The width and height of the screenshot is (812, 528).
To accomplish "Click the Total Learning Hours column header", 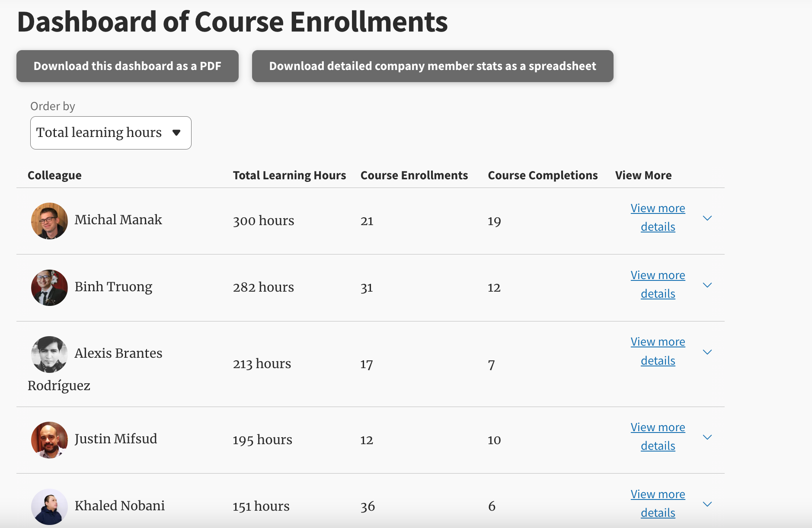I will 289,175.
